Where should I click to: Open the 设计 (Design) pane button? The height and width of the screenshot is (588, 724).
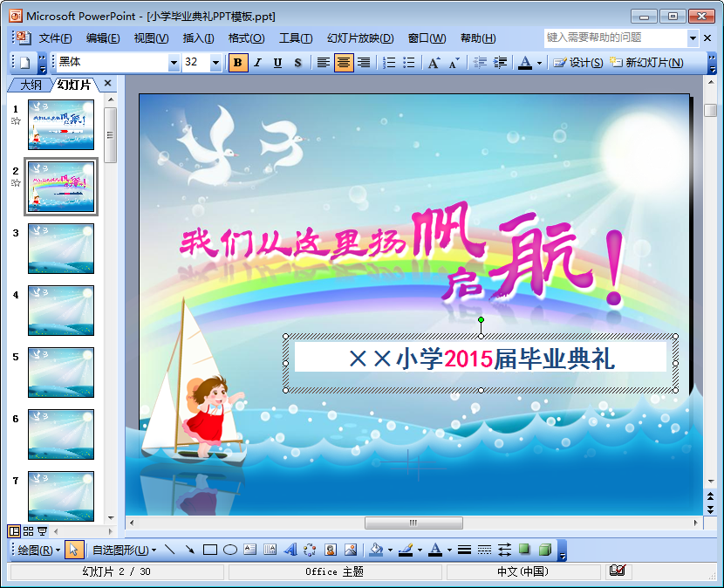click(x=578, y=63)
